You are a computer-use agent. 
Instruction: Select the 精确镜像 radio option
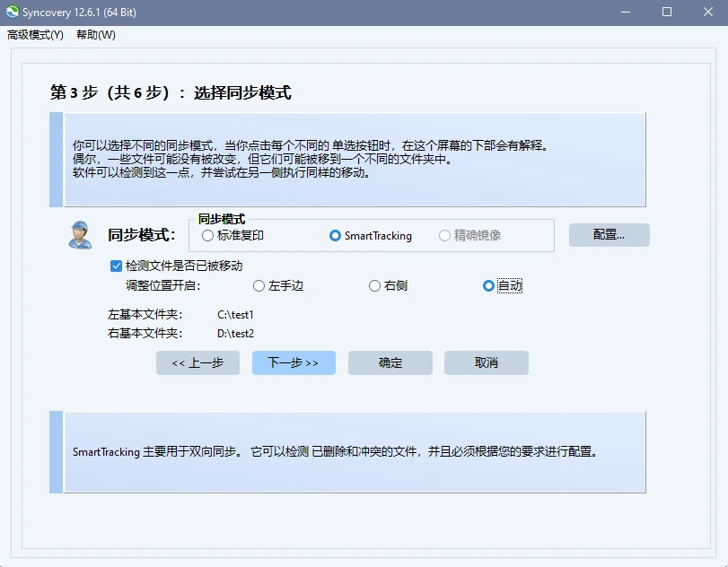click(469, 235)
